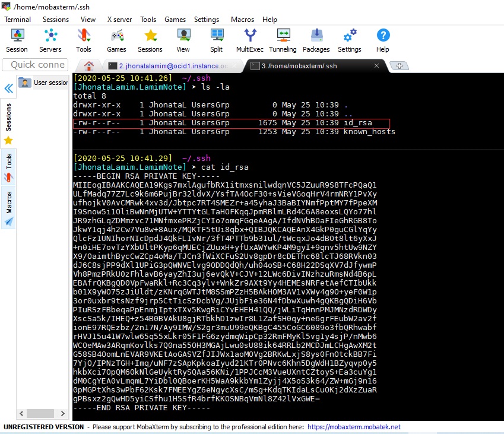Click the sidebar scrollbar right arrow
The width and height of the screenshot is (504, 434).
(x=63, y=413)
